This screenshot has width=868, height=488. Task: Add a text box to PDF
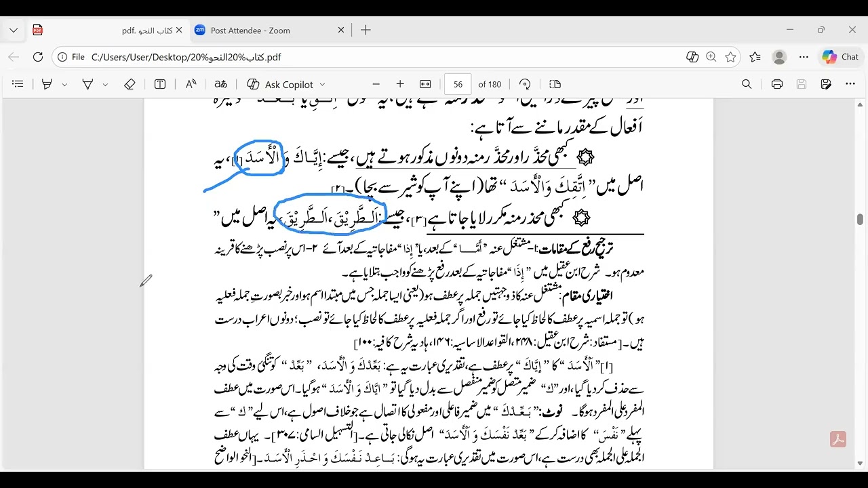pos(160,84)
